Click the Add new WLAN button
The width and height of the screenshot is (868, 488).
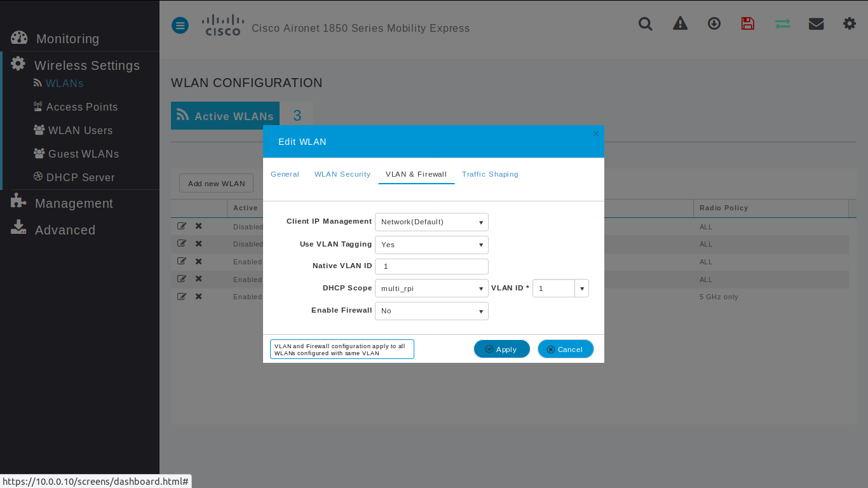216,183
